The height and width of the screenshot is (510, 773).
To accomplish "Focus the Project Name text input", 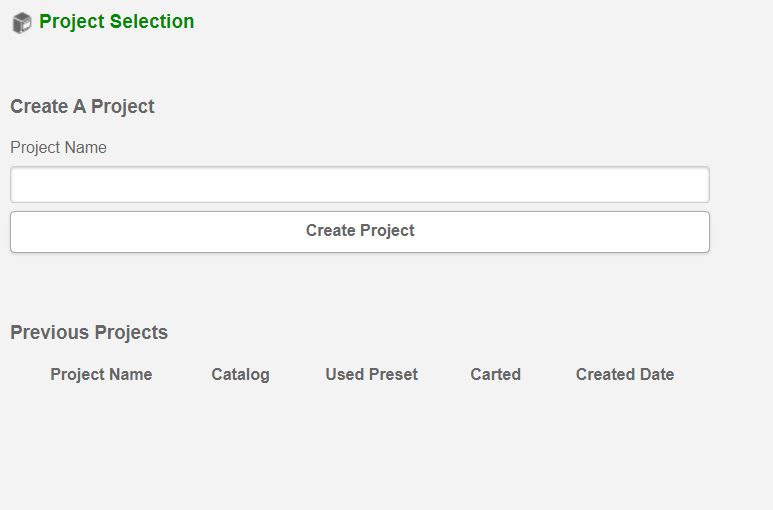I will [x=360, y=185].
